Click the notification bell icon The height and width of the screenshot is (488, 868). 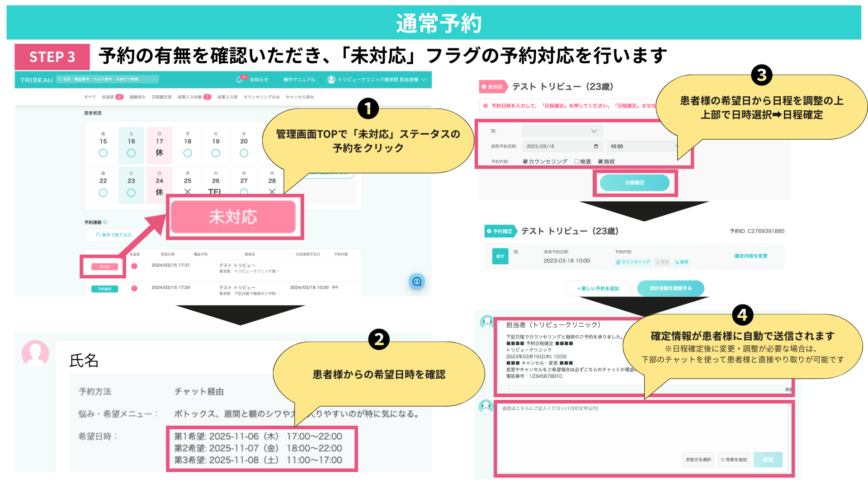tap(239, 80)
